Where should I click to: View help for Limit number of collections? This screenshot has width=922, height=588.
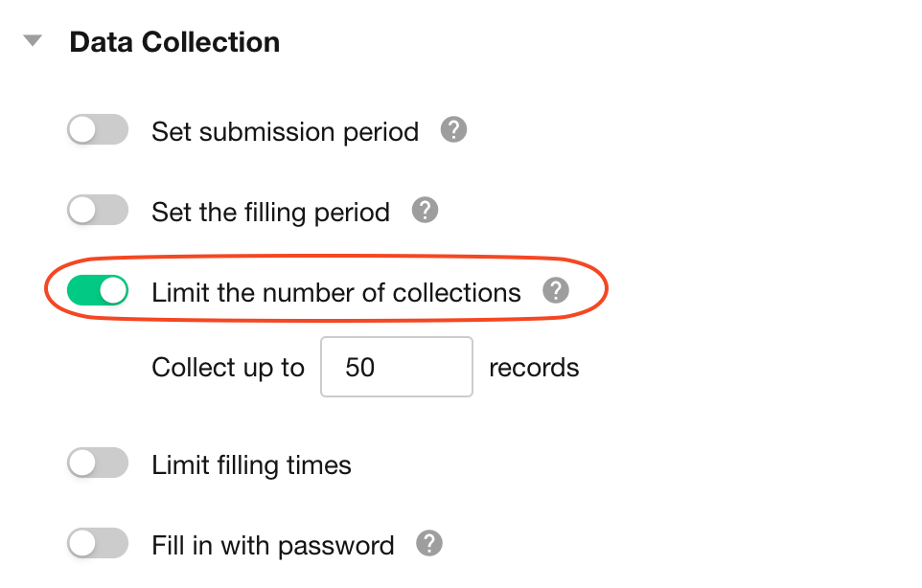point(556,291)
